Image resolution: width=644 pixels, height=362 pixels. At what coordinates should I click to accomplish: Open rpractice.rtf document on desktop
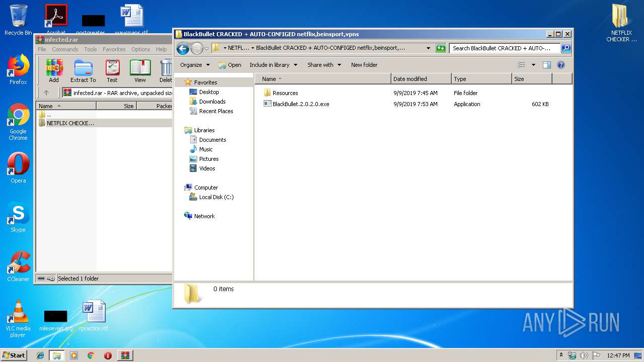click(94, 316)
